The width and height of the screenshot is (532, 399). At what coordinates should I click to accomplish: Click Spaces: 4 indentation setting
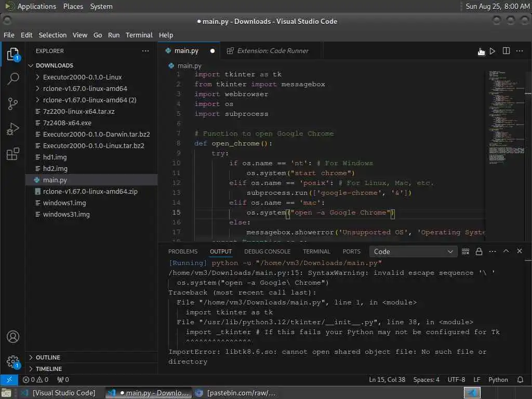(x=426, y=380)
